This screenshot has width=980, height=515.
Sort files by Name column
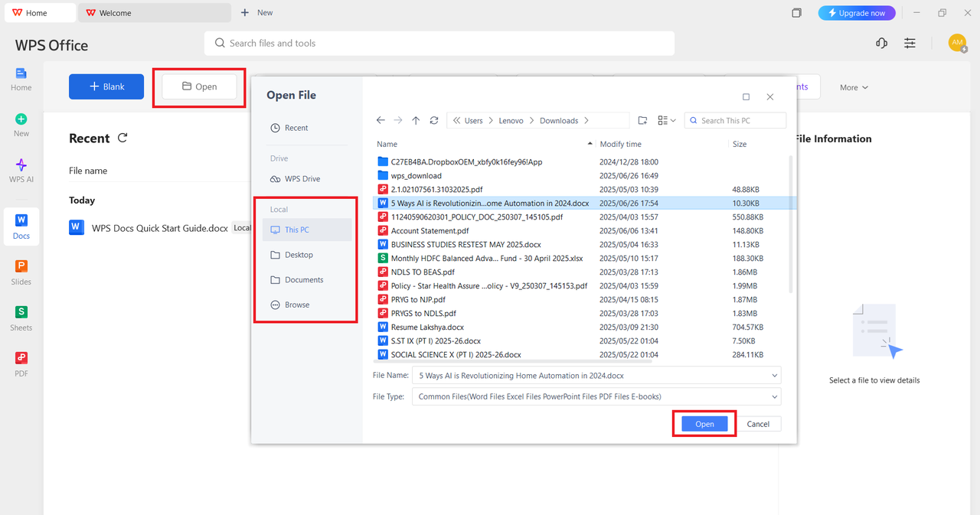pyautogui.click(x=387, y=144)
